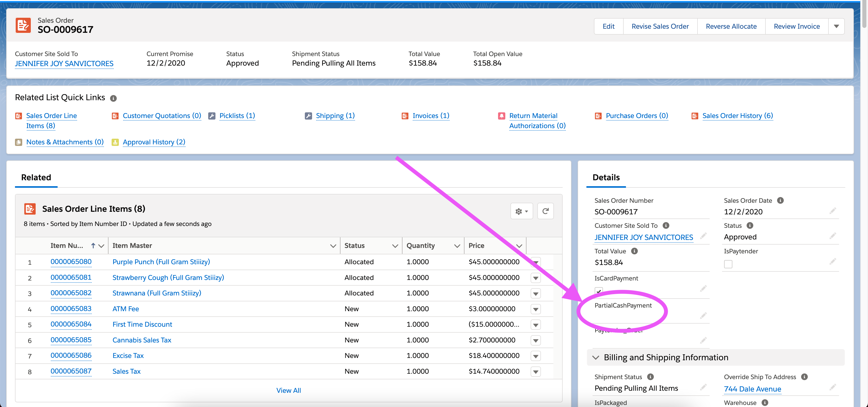Screen dimensions: 868x407
Task: Click the info icon next to Shipment Status
Action: point(651,377)
